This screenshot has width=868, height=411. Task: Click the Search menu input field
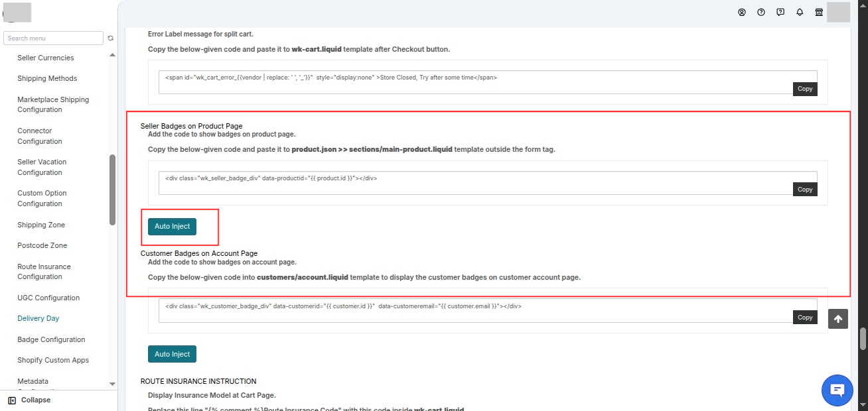tap(54, 38)
